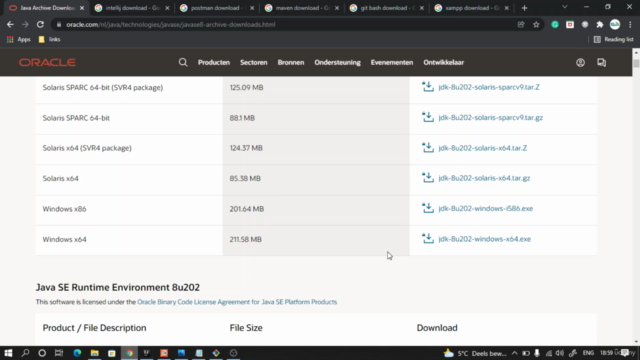The height and width of the screenshot is (360, 640).
Task: Click download icon for jdk-8u202-solaris-sparcv9.tar.Z
Action: coord(428,87)
